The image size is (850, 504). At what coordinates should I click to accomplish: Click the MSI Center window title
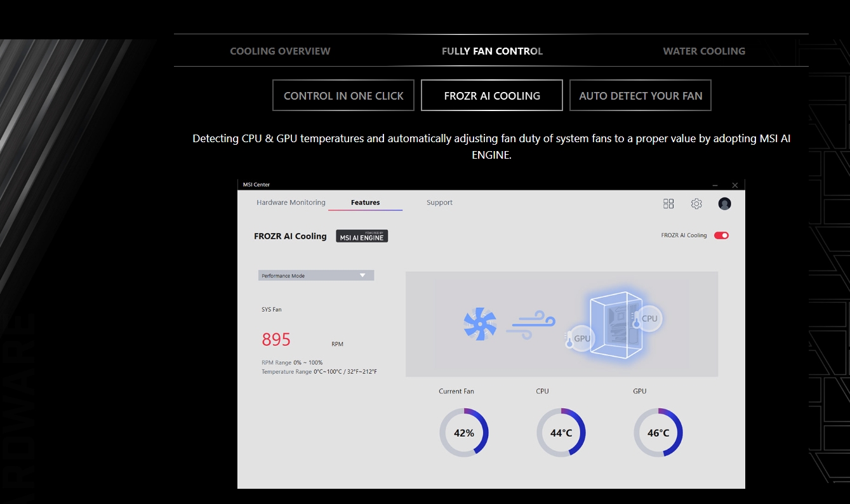pyautogui.click(x=256, y=185)
